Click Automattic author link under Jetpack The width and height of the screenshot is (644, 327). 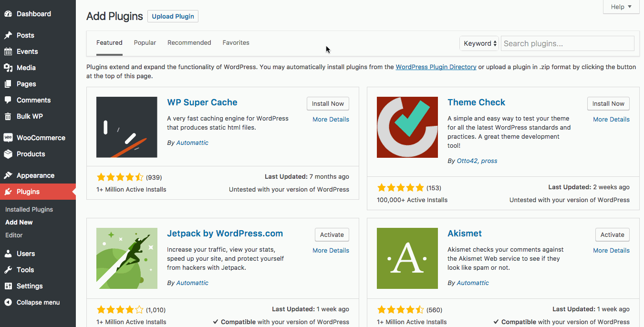[192, 283]
